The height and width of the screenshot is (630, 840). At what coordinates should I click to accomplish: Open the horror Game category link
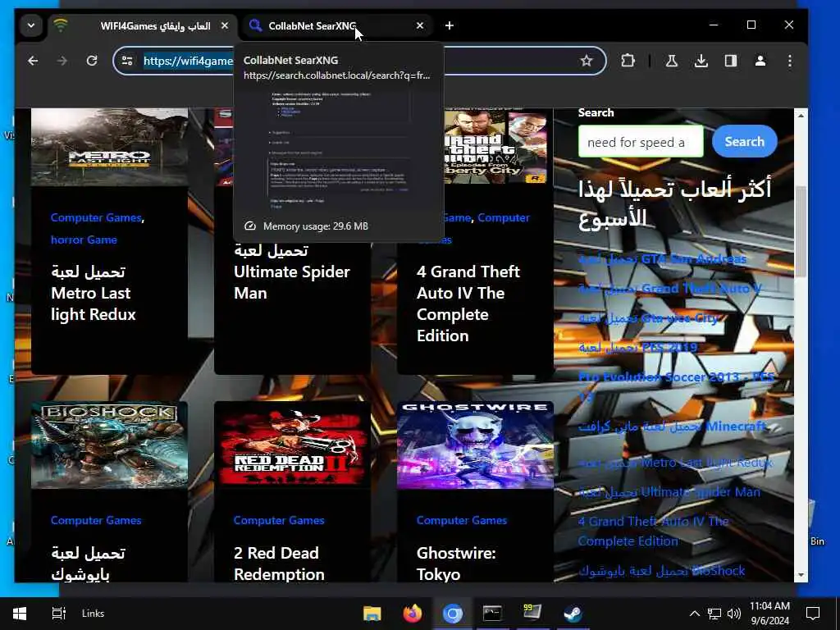tap(84, 240)
